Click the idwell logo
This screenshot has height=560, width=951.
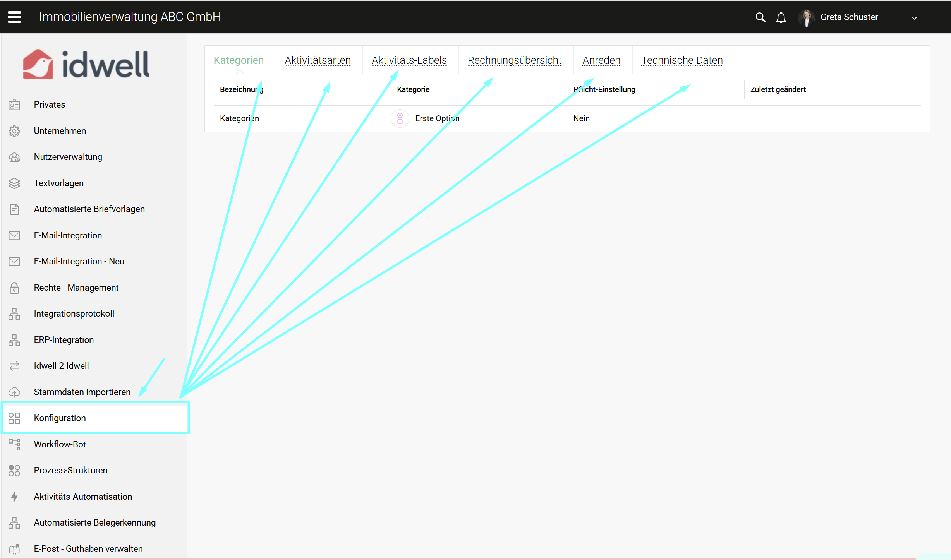pos(86,64)
